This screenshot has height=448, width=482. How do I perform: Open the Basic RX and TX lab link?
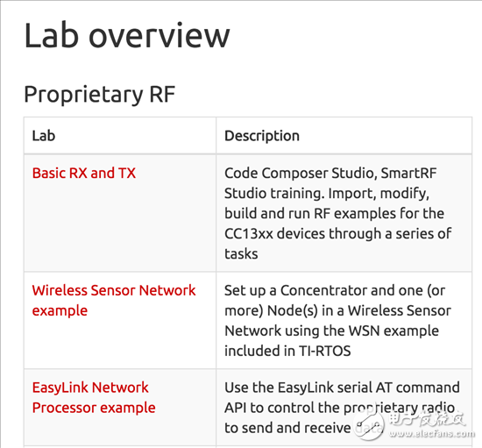point(84,173)
